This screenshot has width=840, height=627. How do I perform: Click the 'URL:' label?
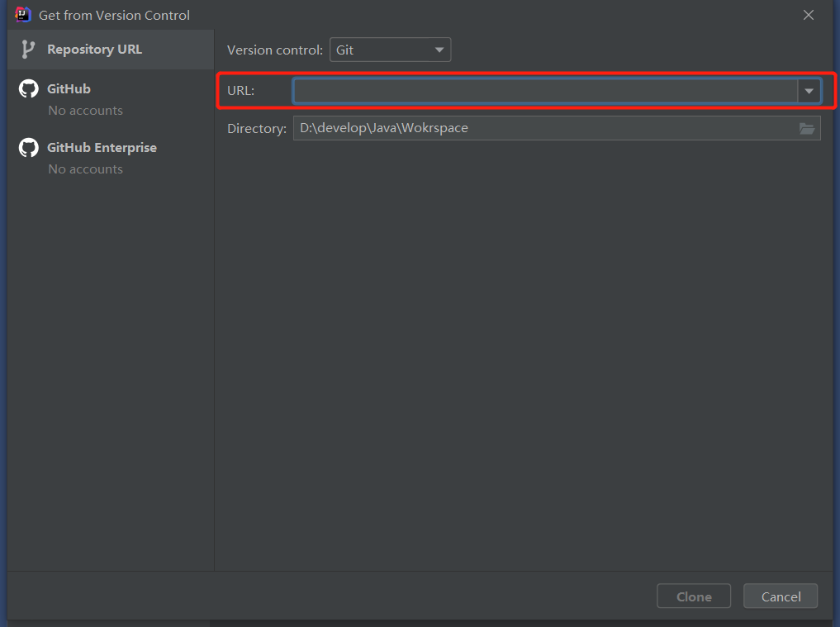[240, 91]
